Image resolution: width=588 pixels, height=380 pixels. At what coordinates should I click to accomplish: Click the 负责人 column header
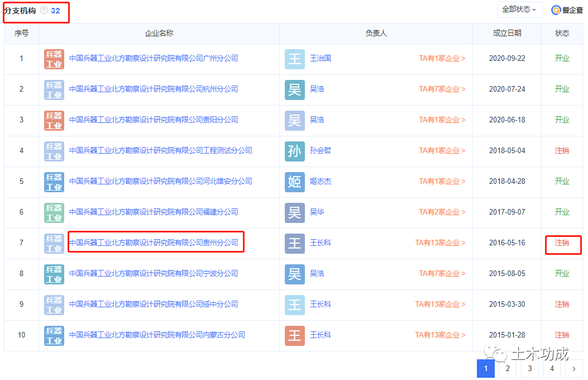pos(376,33)
